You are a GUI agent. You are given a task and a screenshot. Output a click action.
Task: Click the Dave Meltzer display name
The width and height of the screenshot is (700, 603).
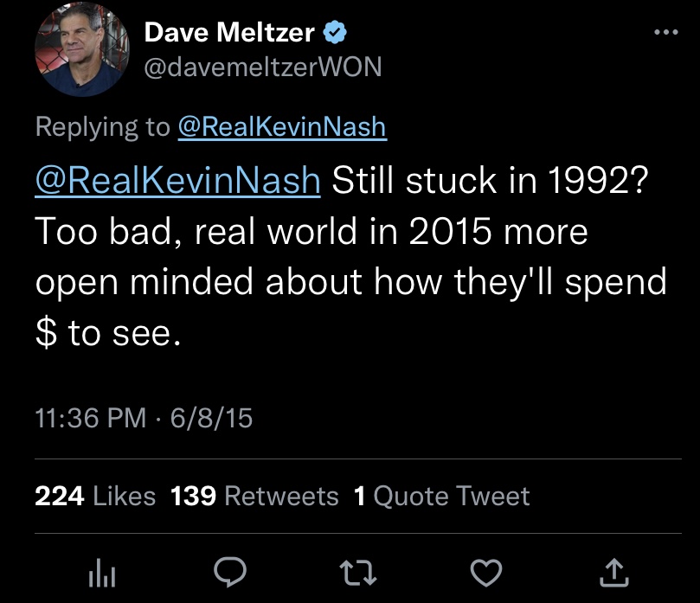point(229,33)
